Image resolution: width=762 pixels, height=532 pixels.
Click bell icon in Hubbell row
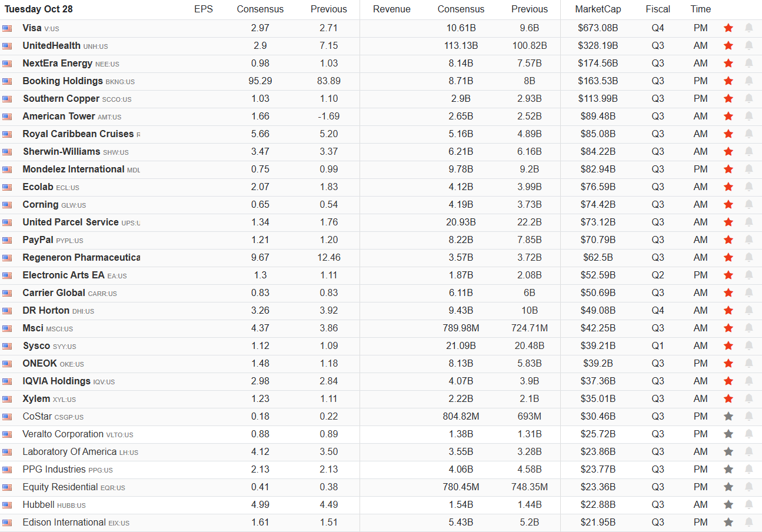[749, 504]
